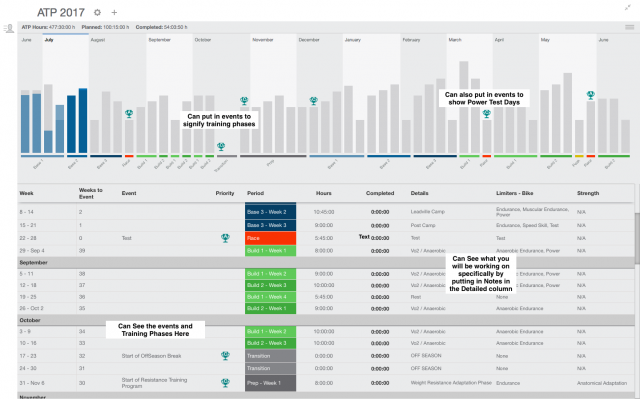Click trophy for Start of Resistance Training Program

tap(225, 383)
